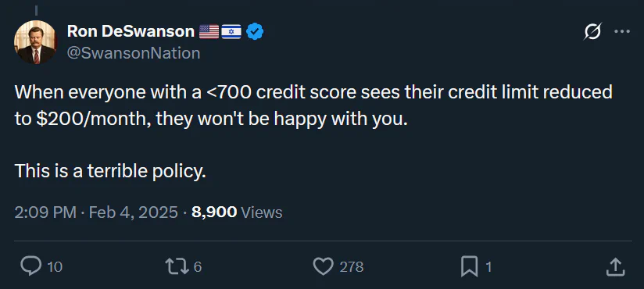Click the Grok slashed-circle icon
Viewport: 644px width, 289px height.
[592, 31]
